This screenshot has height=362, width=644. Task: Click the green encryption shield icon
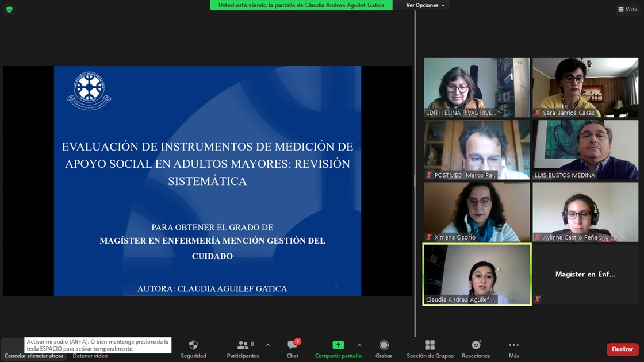pyautogui.click(x=9, y=9)
